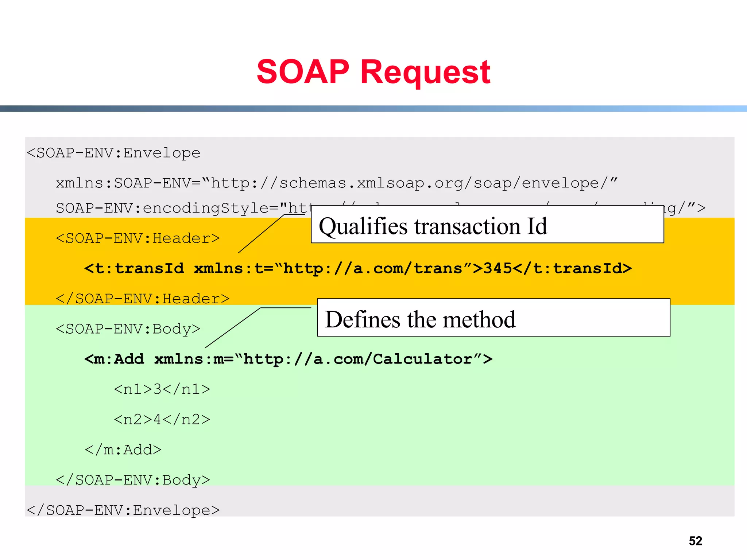747x560 pixels.
Task: Click the schemas.xmlsoap.org envelope namespace URL
Action: pos(414,183)
